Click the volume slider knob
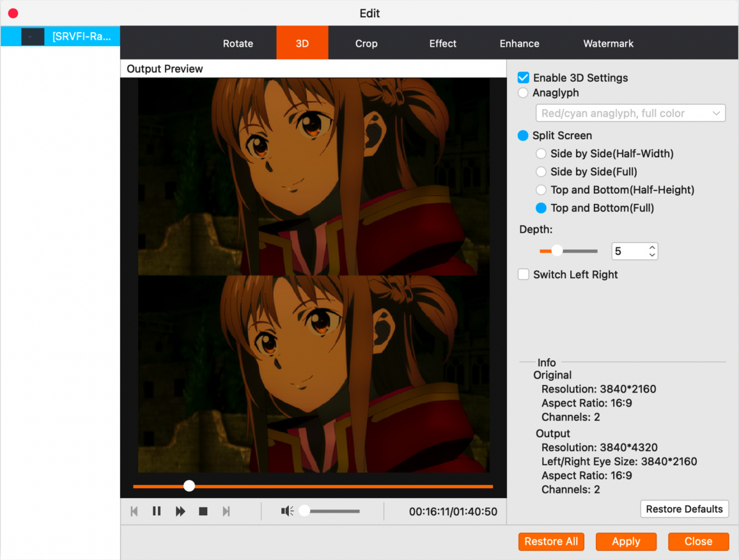The image size is (739, 560). click(x=305, y=511)
